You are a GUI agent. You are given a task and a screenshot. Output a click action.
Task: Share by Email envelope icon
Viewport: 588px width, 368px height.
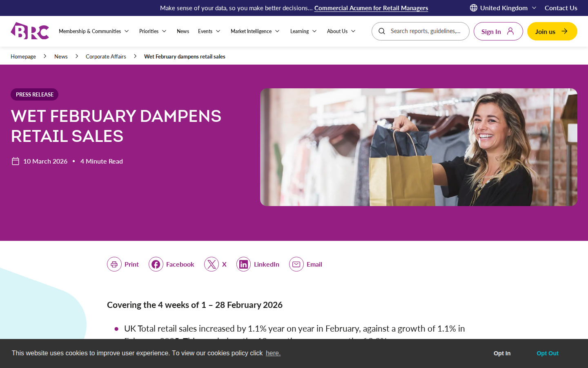(296, 264)
